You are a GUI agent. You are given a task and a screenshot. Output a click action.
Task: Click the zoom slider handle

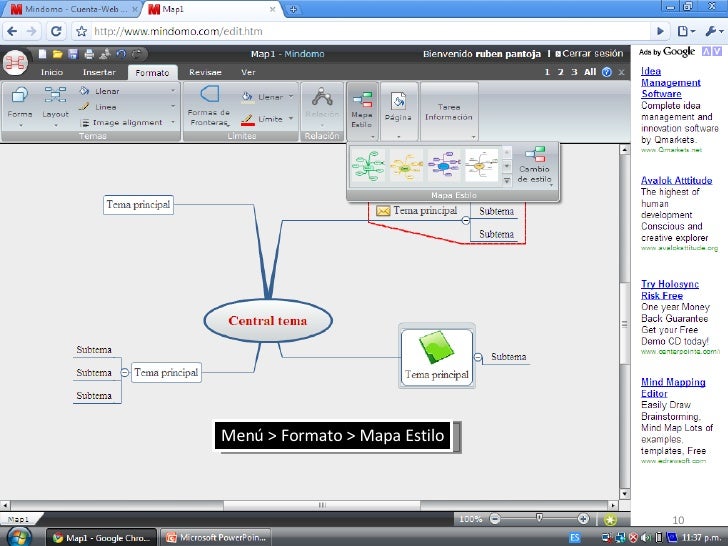pos(539,517)
